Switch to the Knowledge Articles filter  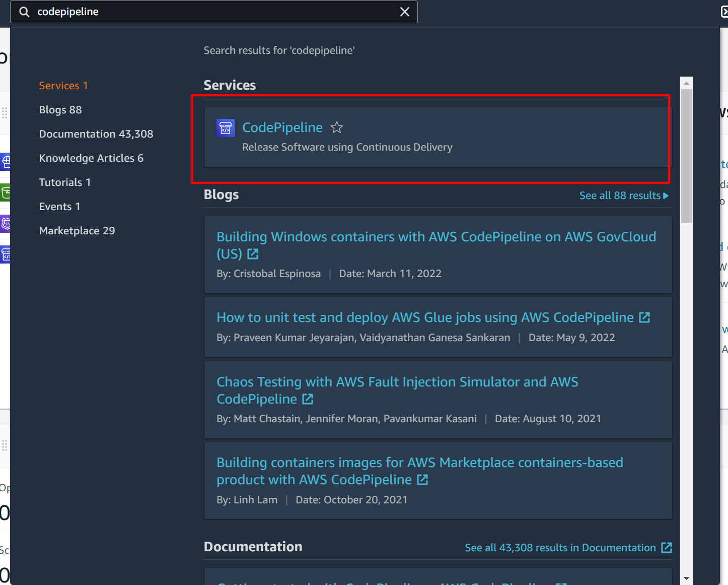(x=91, y=158)
